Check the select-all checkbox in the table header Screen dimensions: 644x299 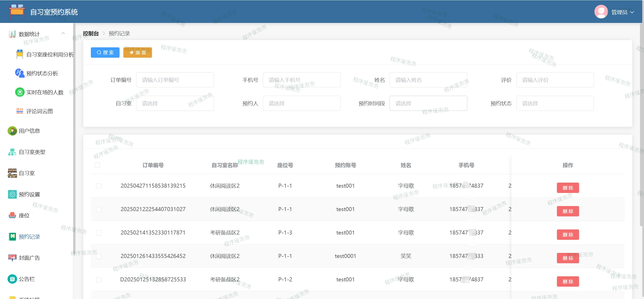pyautogui.click(x=98, y=165)
